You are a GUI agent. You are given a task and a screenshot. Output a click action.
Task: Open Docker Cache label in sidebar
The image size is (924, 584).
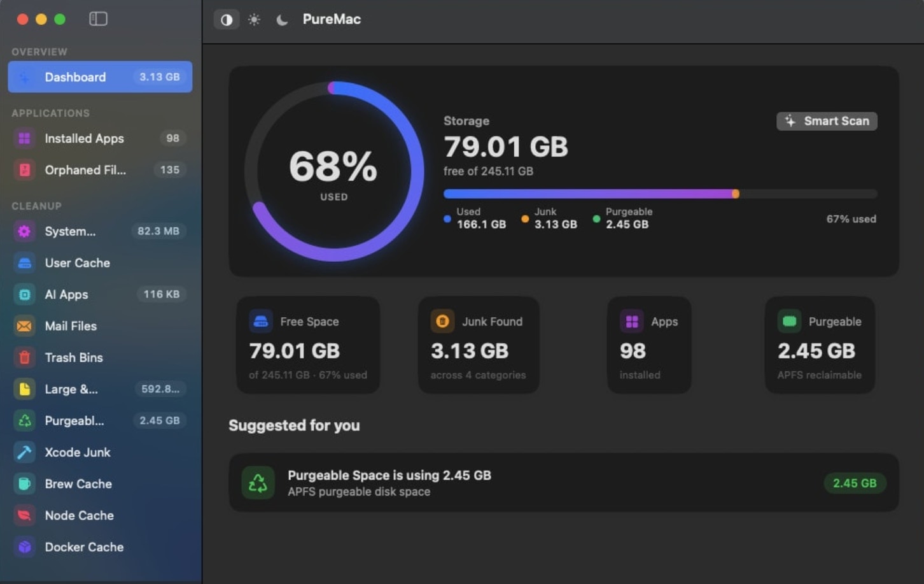(x=84, y=547)
